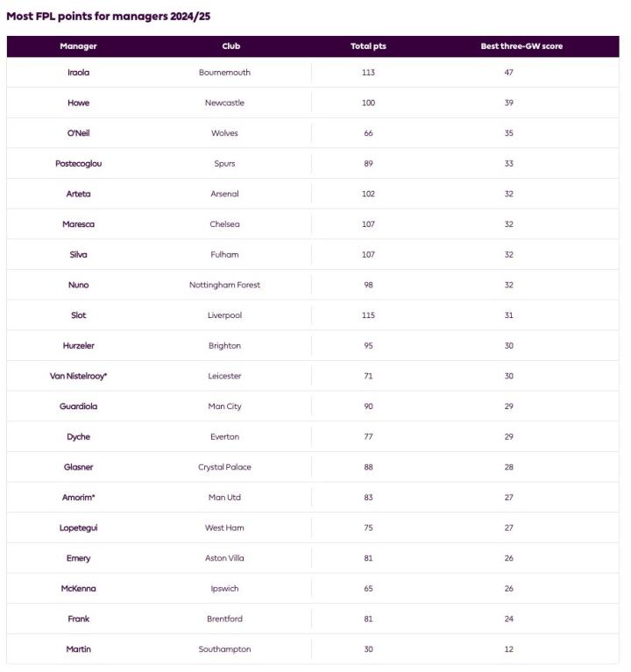Click Martin's total points value 30
The image size is (631, 672).
pyautogui.click(x=368, y=649)
